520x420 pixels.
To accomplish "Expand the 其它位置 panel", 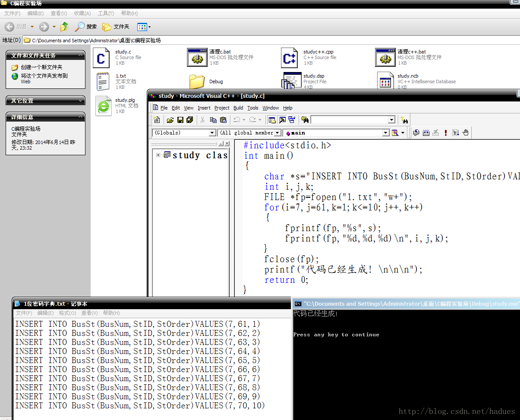I will point(81,100).
